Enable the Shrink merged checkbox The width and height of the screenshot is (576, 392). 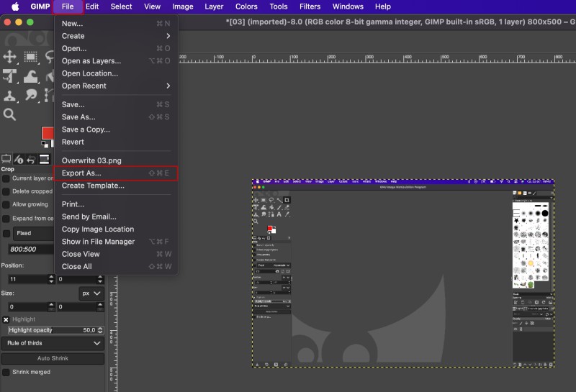point(6,372)
